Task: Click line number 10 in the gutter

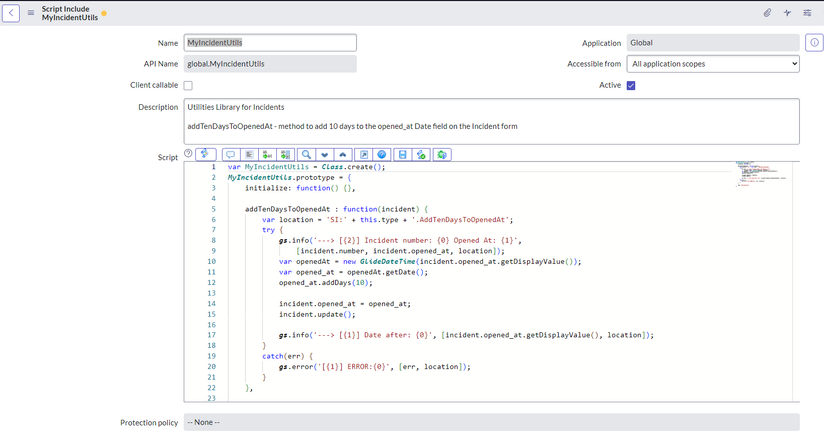Action: [211, 261]
